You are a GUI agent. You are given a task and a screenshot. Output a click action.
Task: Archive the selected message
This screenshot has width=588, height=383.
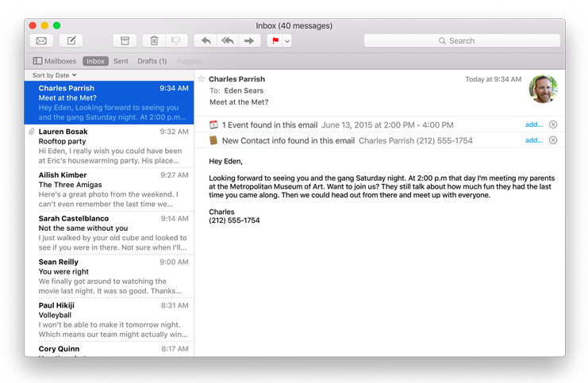pyautogui.click(x=123, y=40)
